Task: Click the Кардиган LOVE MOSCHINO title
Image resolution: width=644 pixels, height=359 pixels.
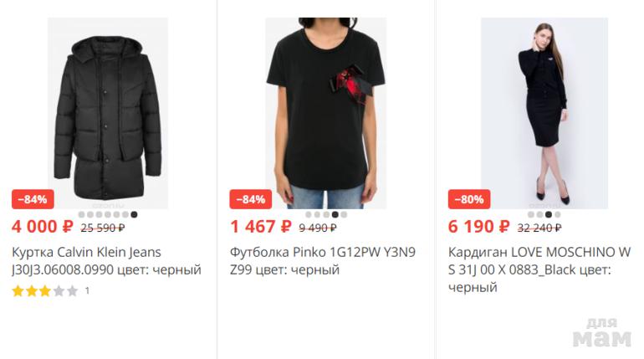Action: (x=539, y=269)
